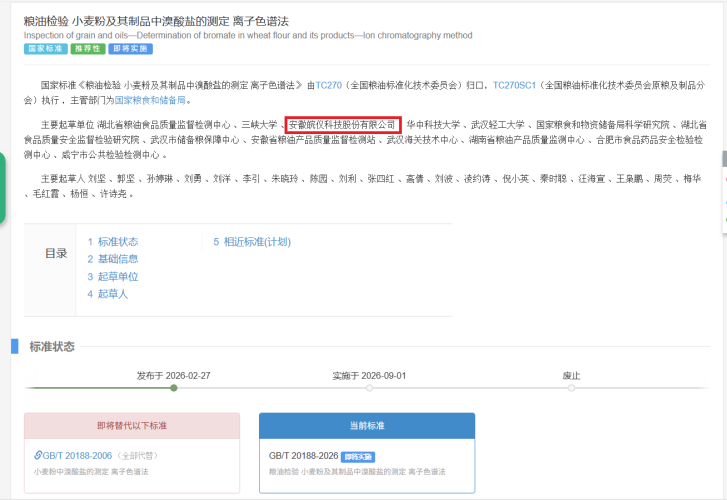Jump to 4 起草人 in contents
The height and width of the screenshot is (500, 727).
click(108, 294)
